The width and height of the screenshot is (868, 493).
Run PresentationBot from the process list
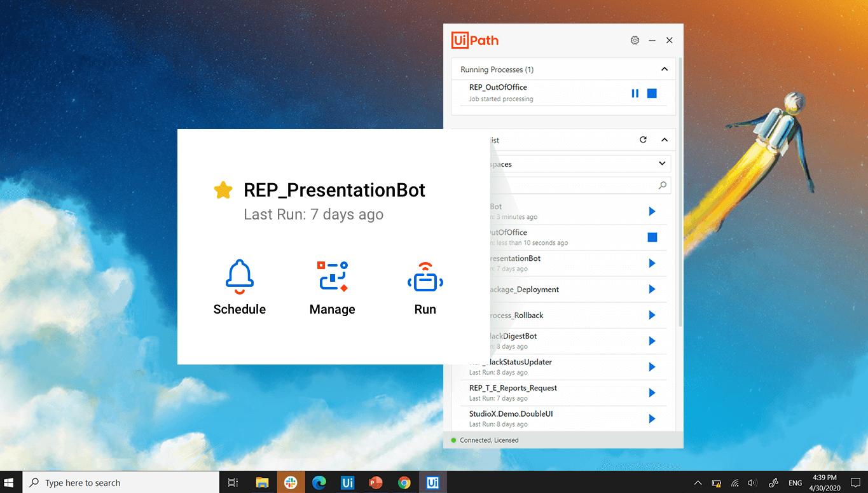pos(652,263)
